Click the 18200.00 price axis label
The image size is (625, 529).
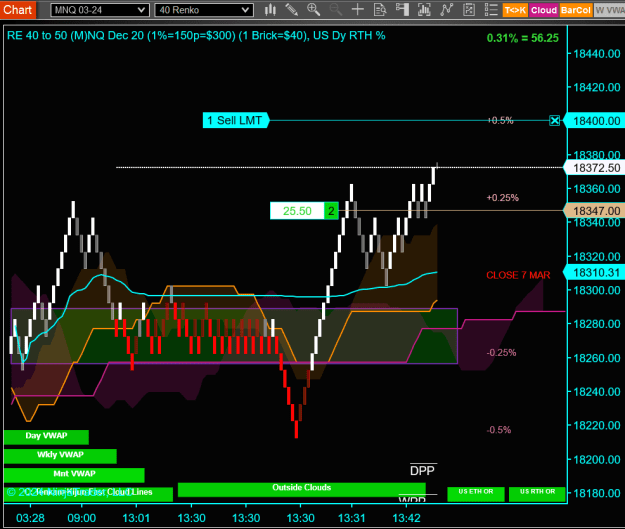[x=597, y=460]
